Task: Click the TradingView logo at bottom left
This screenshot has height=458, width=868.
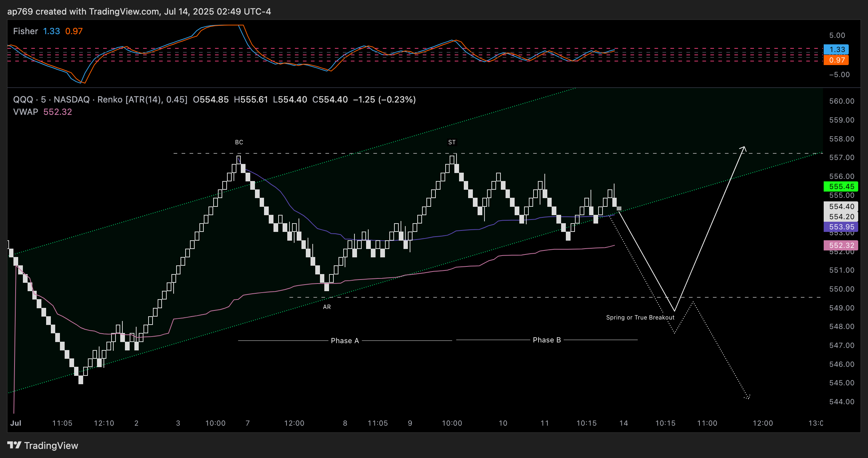Action: (42, 446)
